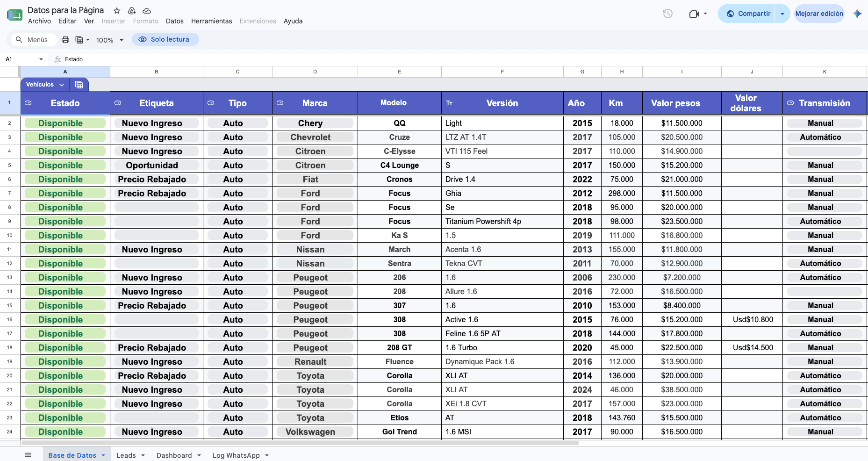868x461 pixels.
Task: Star the Datos para la Página document
Action: tap(117, 10)
